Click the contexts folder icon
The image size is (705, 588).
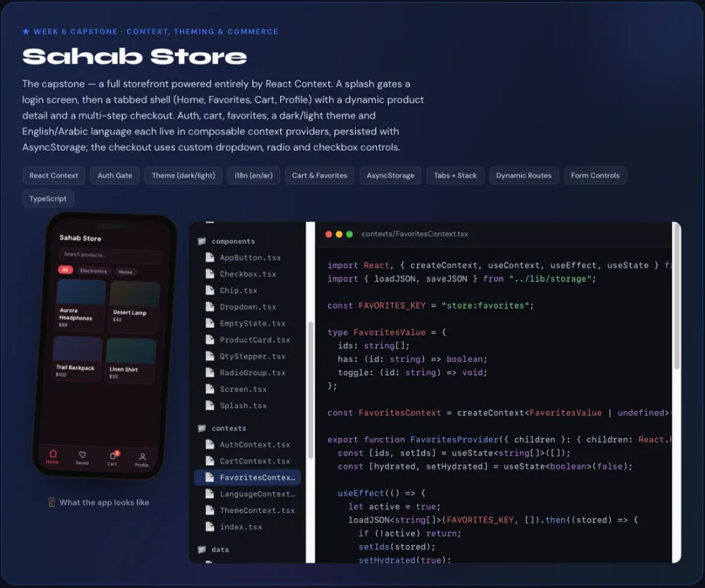(202, 428)
